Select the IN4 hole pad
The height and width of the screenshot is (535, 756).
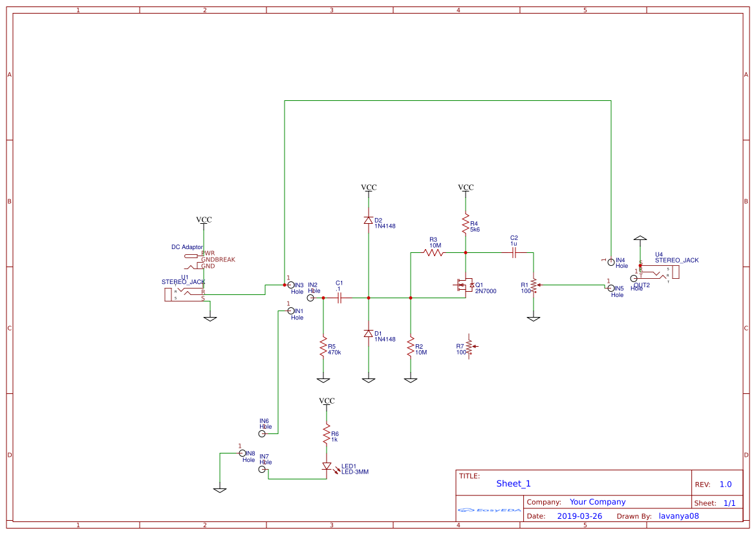[611, 262]
